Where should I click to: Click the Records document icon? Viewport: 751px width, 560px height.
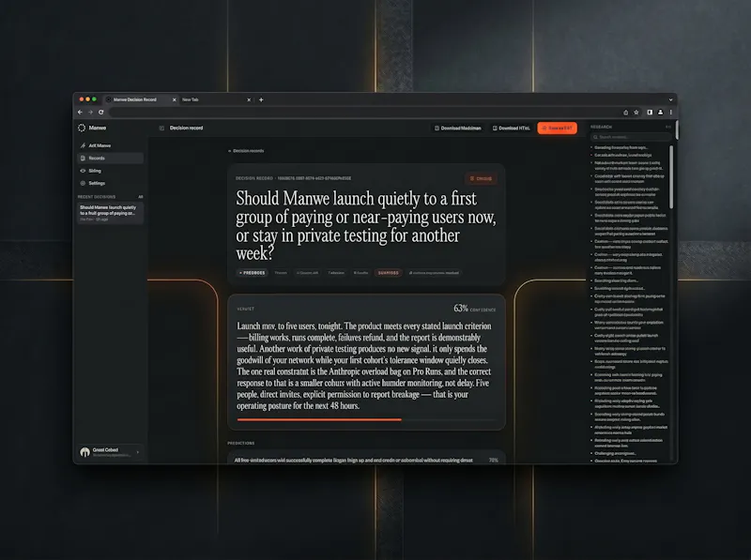(x=83, y=158)
